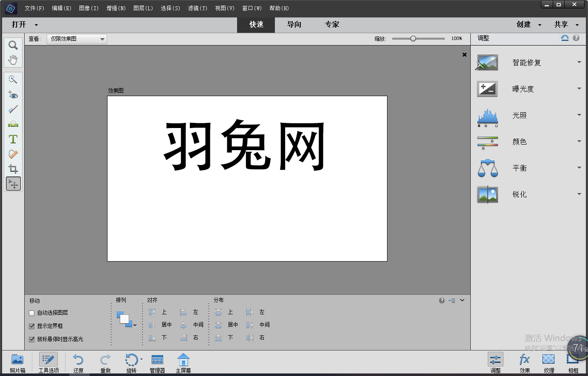Screen dimensions: 588x376
Task: Select the Zoom magnifier tool
Action: click(13, 45)
